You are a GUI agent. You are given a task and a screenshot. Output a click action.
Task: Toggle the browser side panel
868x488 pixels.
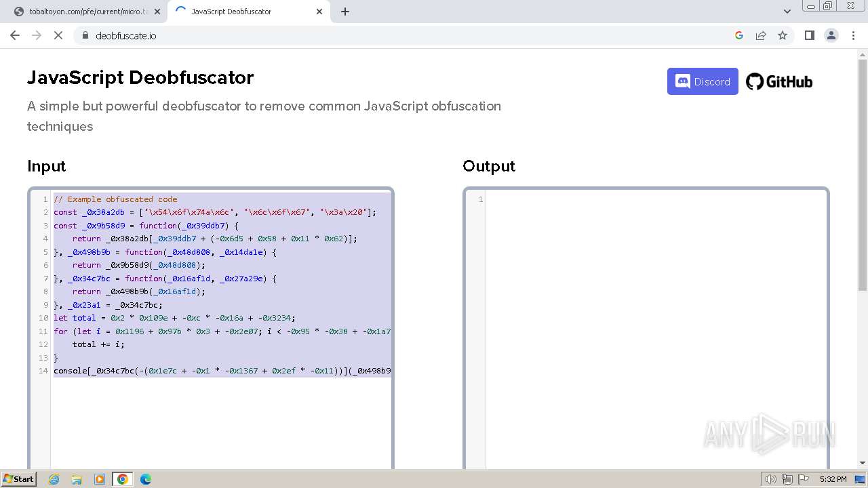coord(809,35)
